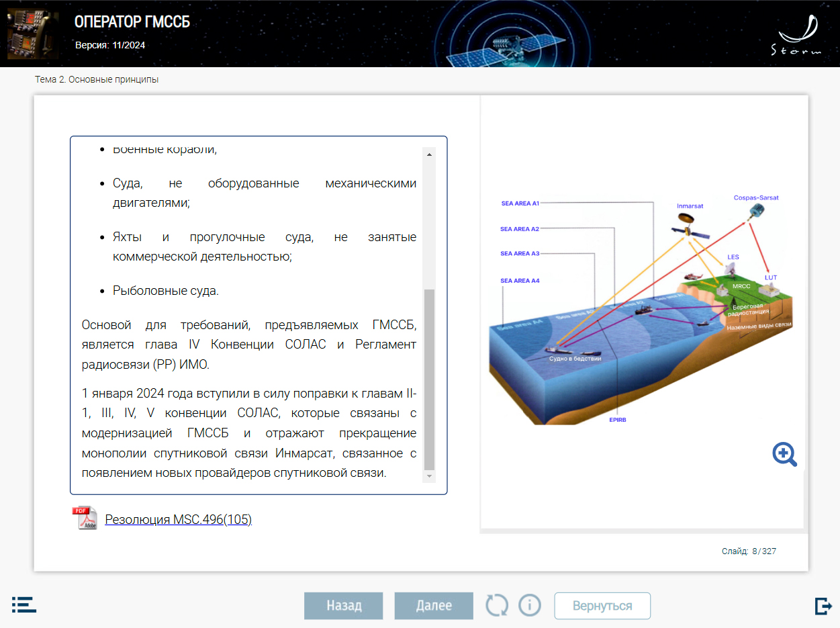840x628 pixels.
Task: Click the Назад button
Action: [x=344, y=606]
